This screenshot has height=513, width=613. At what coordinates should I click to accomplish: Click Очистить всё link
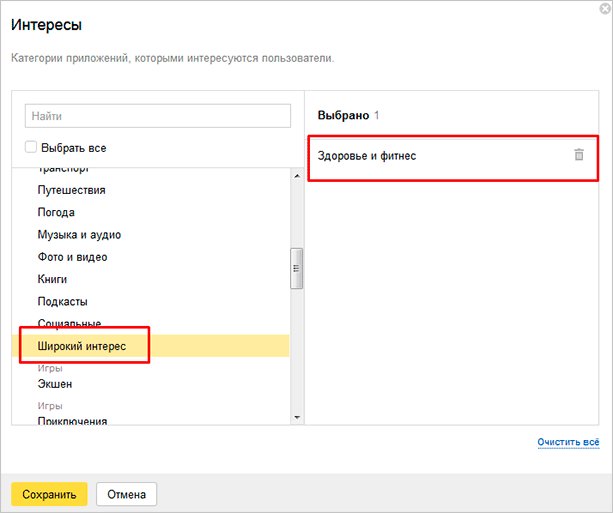[568, 441]
